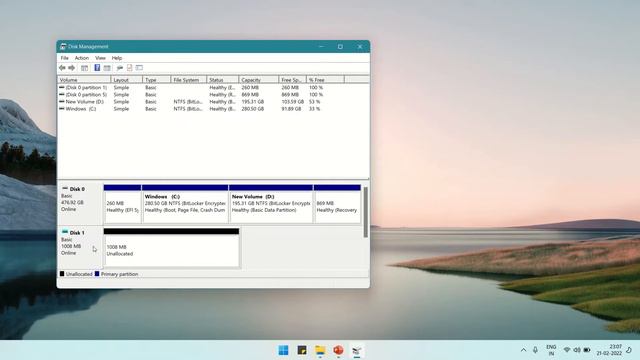Viewport: 640px width, 360px height.
Task: Open the Help menu
Action: coord(117,58)
